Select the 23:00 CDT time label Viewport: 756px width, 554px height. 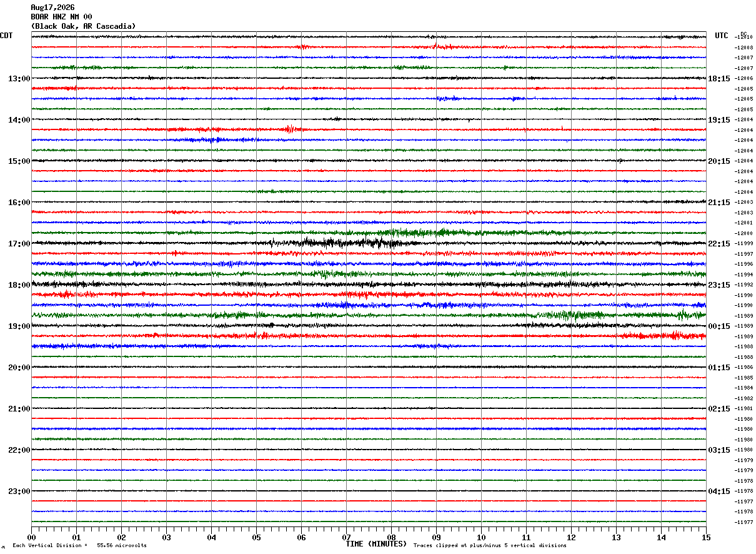coord(19,491)
